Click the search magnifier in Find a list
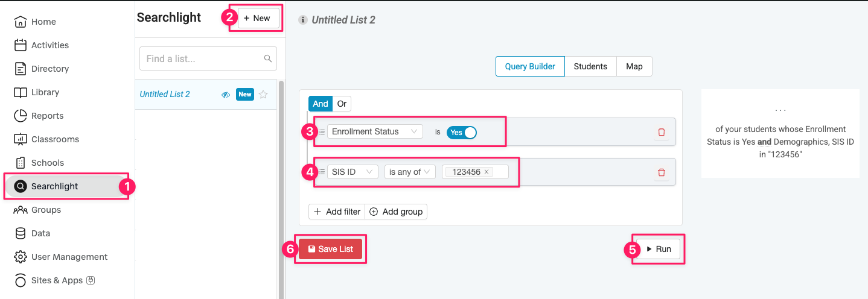 (268, 58)
